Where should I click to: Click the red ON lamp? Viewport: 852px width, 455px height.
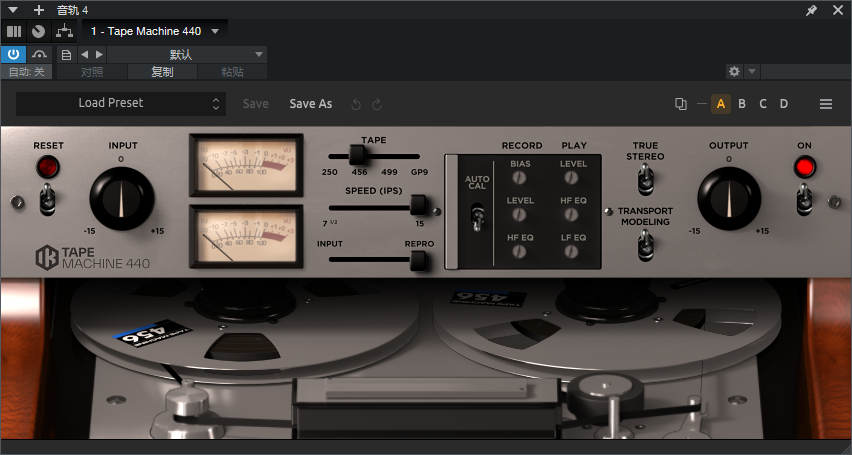(805, 167)
